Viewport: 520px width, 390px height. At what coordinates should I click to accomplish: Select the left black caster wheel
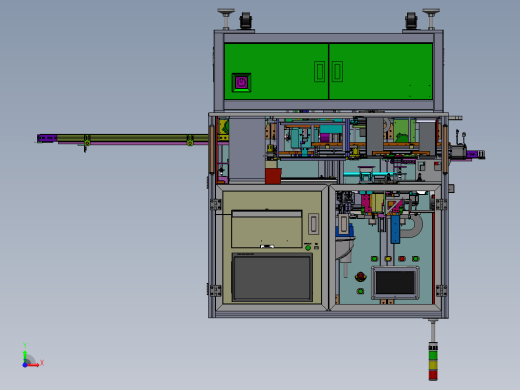(x=246, y=21)
